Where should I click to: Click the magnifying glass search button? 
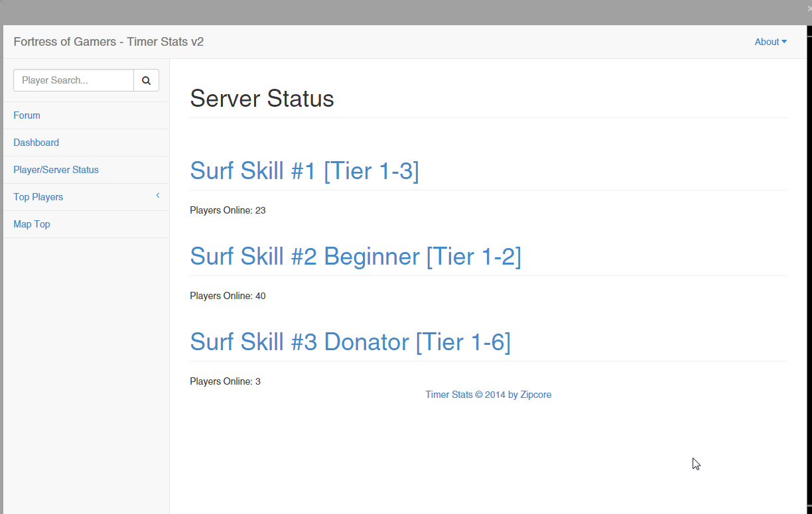146,80
